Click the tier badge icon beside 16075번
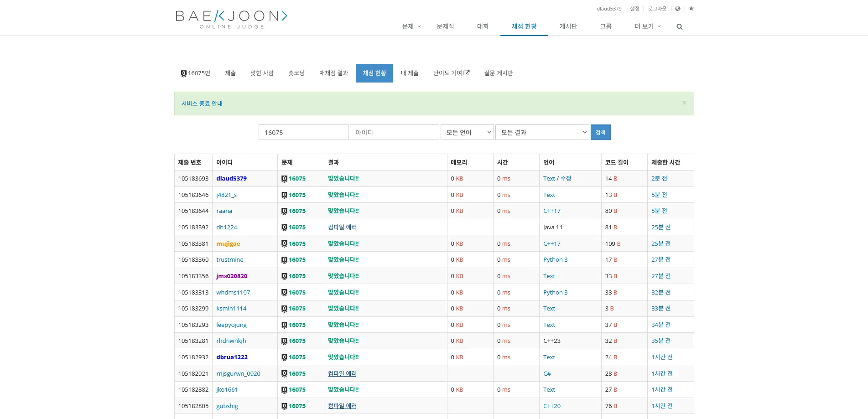 [183, 73]
